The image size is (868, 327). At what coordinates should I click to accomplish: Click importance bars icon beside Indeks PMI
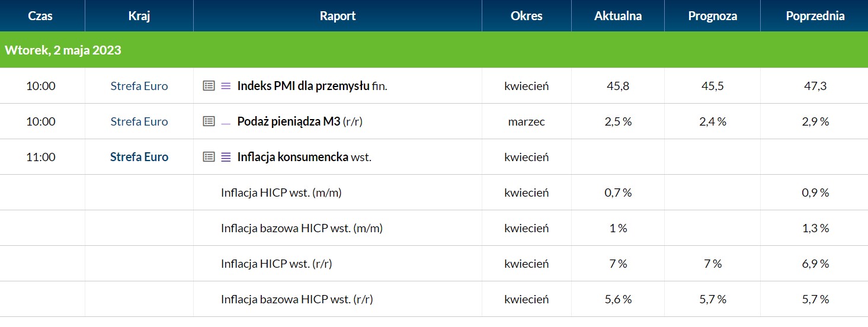[x=226, y=86]
